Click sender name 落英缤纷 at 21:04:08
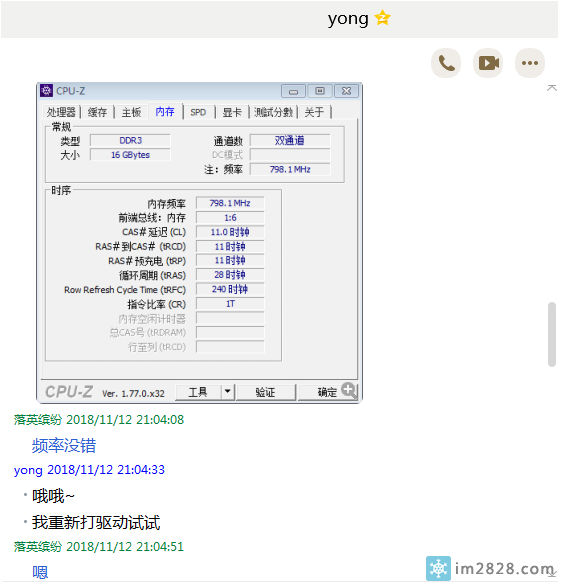The height and width of the screenshot is (586, 561). click(38, 419)
